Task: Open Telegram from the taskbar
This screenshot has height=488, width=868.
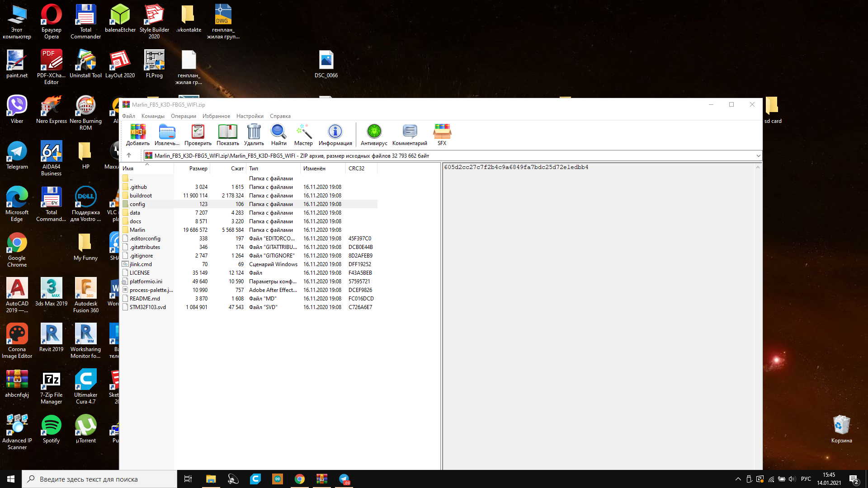Action: click(344, 479)
